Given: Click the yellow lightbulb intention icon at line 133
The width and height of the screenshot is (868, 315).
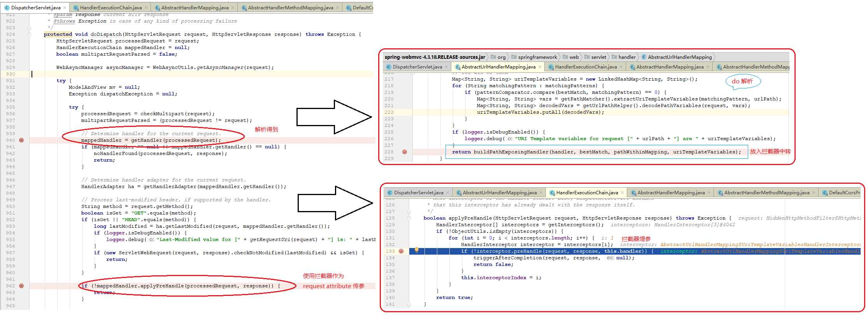Looking at the screenshot, I should point(417,250).
